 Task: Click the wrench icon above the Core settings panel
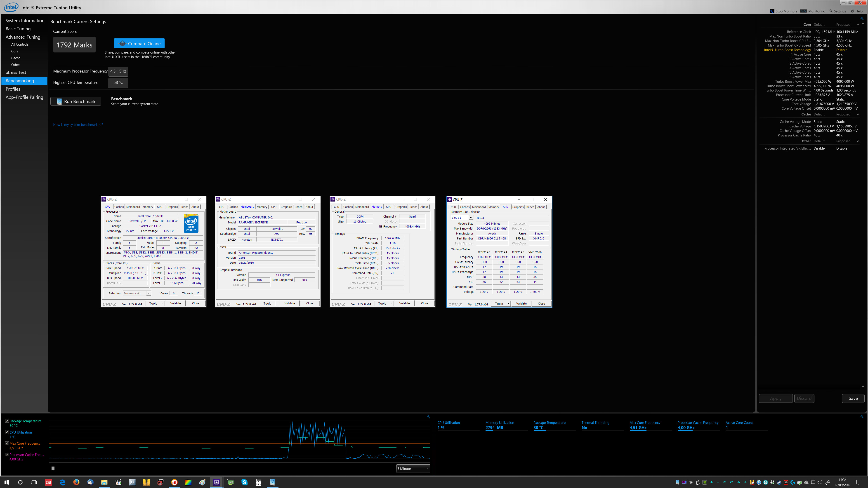pyautogui.click(x=862, y=19)
